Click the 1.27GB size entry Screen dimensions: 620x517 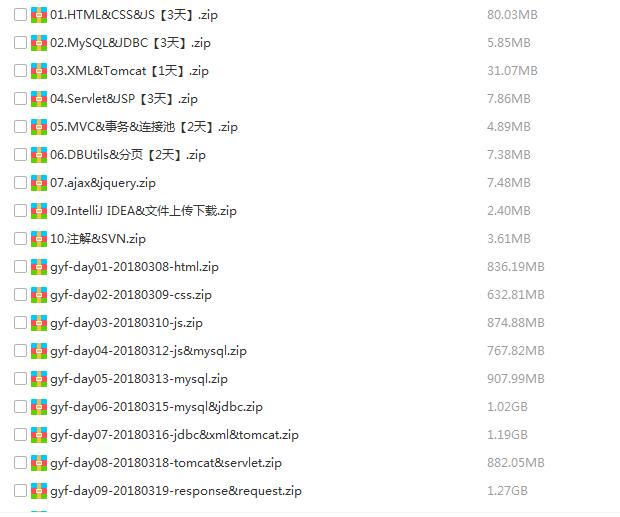[507, 491]
